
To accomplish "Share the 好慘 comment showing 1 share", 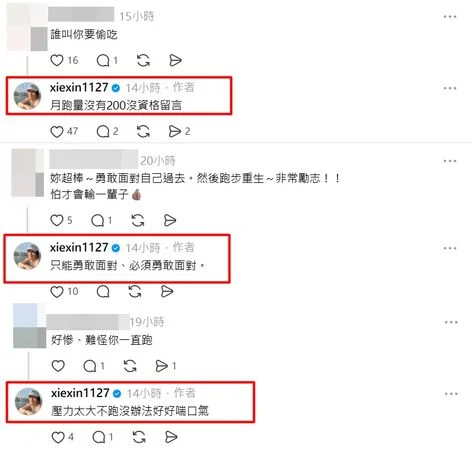I will click(x=162, y=366).
